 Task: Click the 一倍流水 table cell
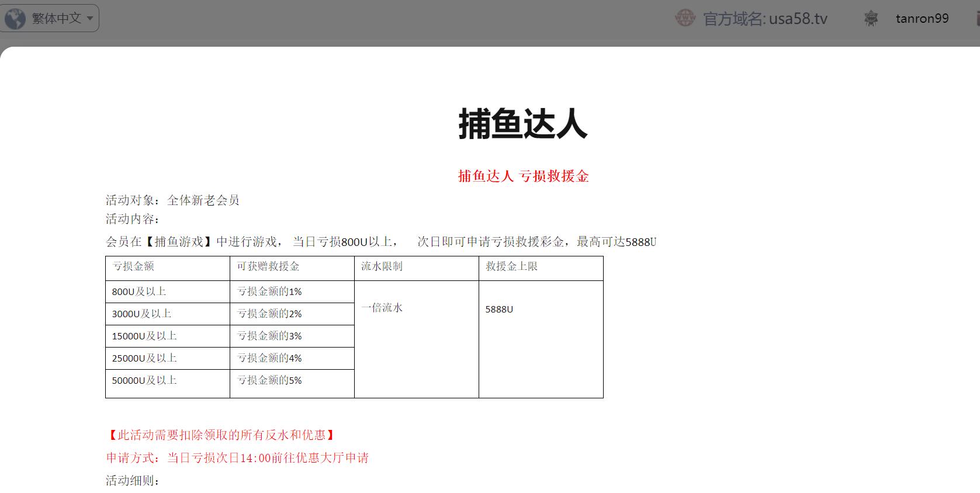417,339
